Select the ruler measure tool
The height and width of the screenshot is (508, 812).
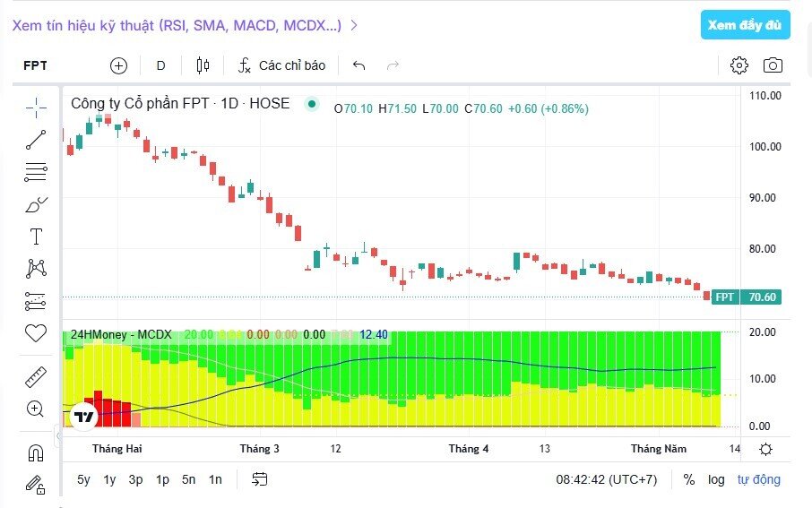coord(36,377)
